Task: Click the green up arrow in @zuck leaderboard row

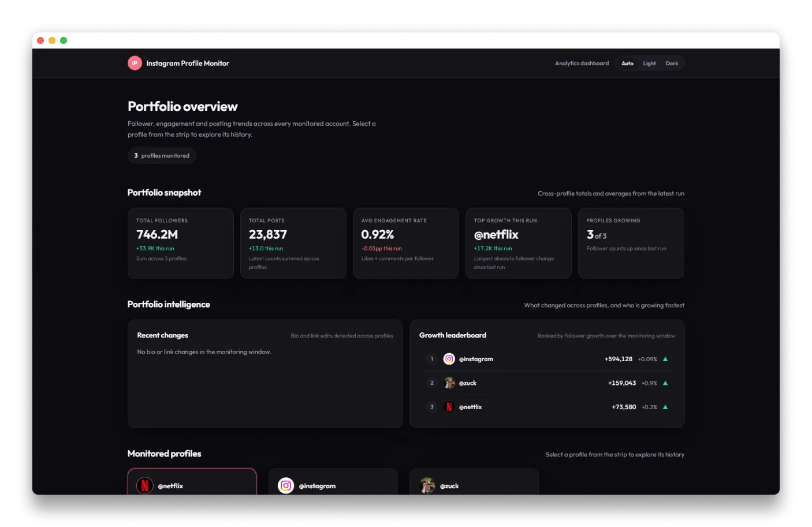Action: tap(665, 383)
